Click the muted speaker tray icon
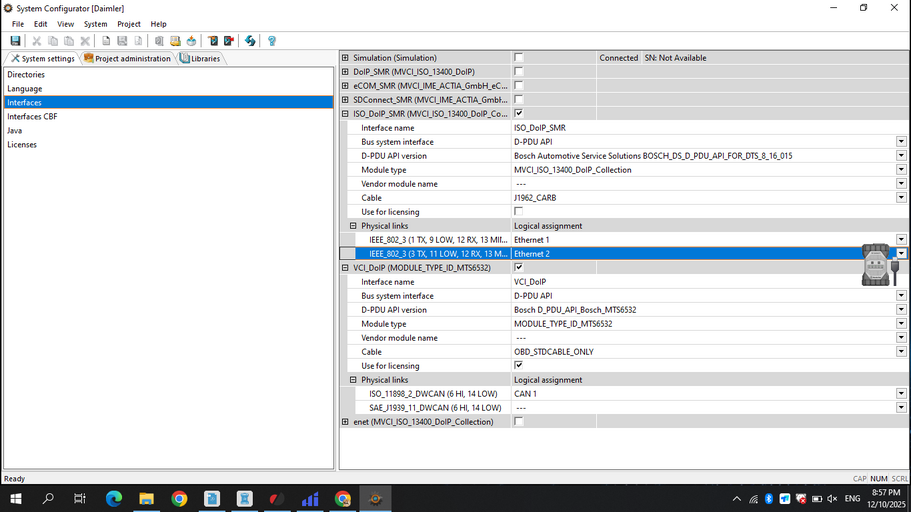Viewport: 911px width, 512px height. coord(832,499)
